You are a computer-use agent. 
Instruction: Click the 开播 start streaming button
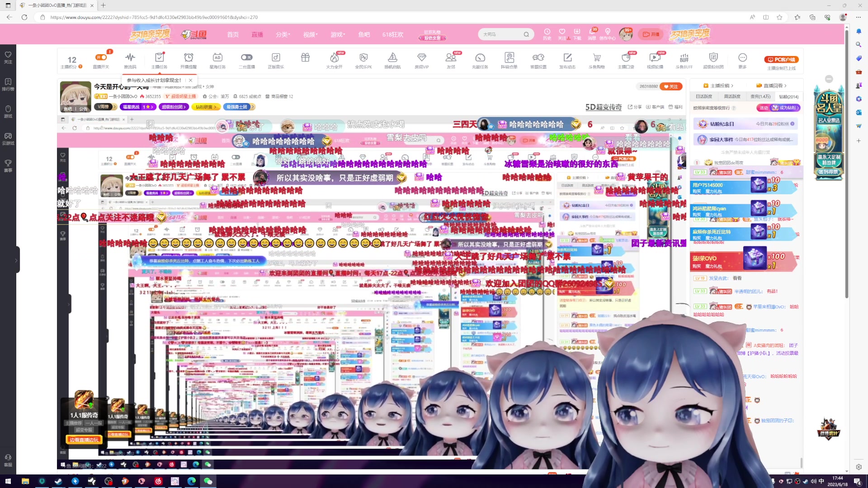pos(651,34)
